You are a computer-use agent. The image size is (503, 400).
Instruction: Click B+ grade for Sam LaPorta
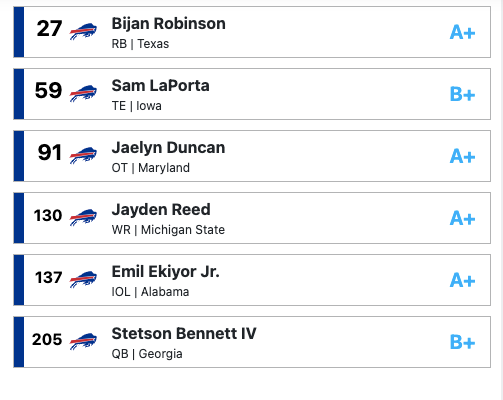462,94
